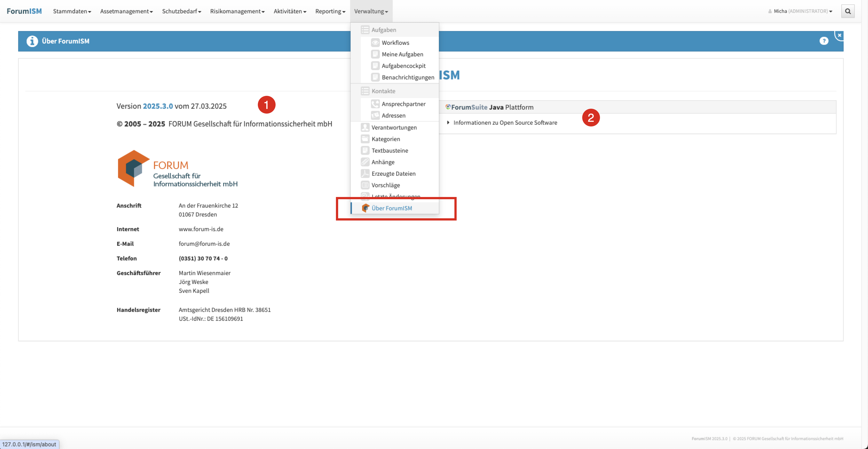Select Textbausteine from the Verwaltung menu
868x449 pixels.
(x=390, y=151)
